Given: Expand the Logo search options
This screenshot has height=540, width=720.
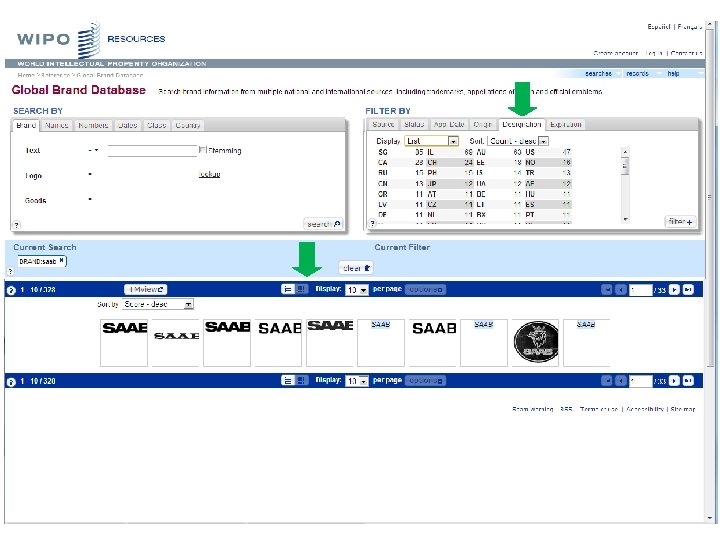Looking at the screenshot, I should click(x=90, y=174).
